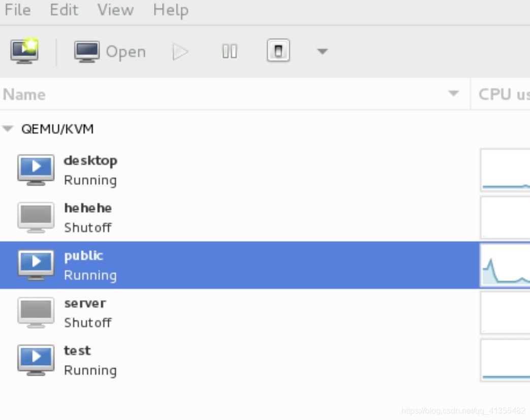Select the hehehe shutoff VM icon
The height and width of the screenshot is (420, 530).
pyautogui.click(x=36, y=217)
